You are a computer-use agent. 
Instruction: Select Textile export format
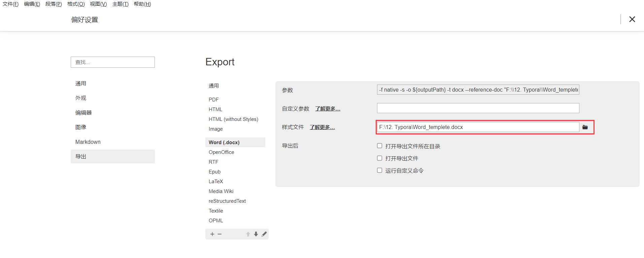[235, 211]
